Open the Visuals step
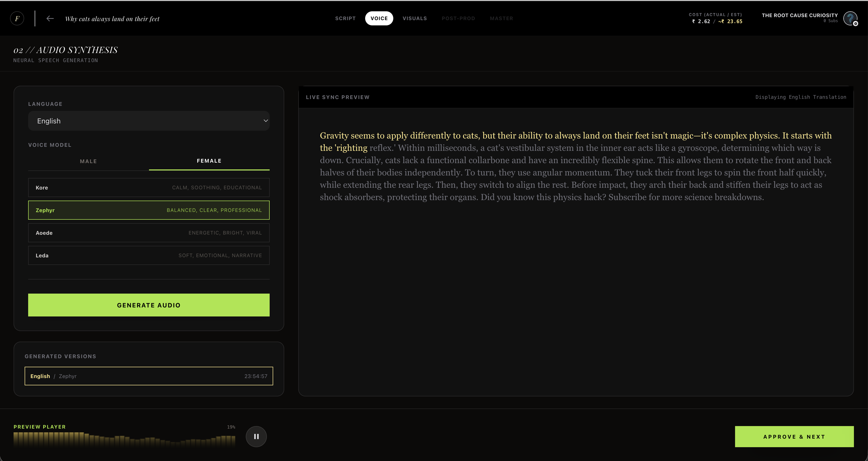 (414, 19)
